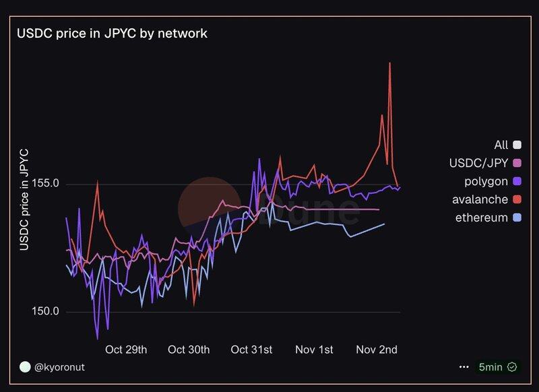Click the white All legend color square
Viewport: 539px width, 392px height.
click(517, 145)
